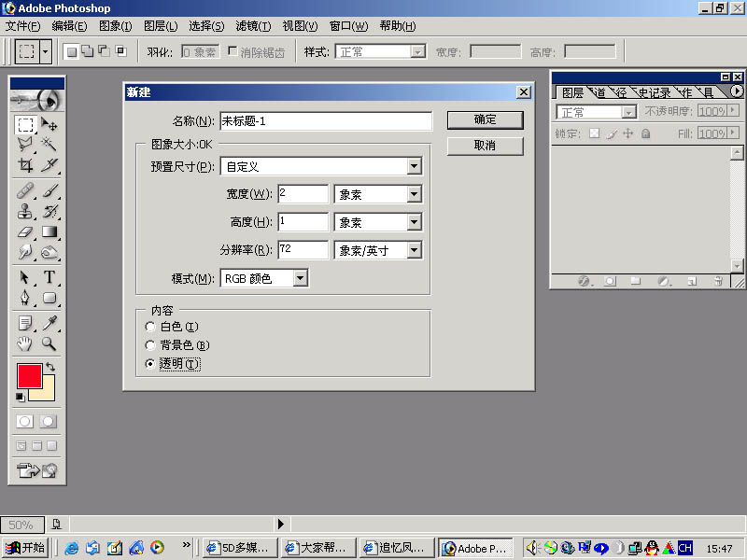Image resolution: width=747 pixels, height=560 pixels.
Task: Select the Zoom magnifier tool
Action: click(49, 343)
